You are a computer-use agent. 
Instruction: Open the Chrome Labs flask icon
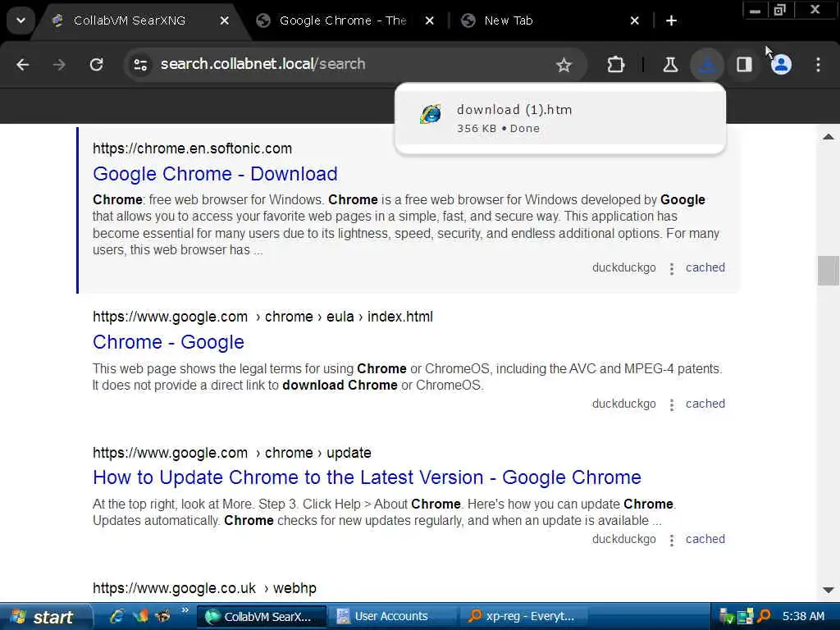pos(670,65)
